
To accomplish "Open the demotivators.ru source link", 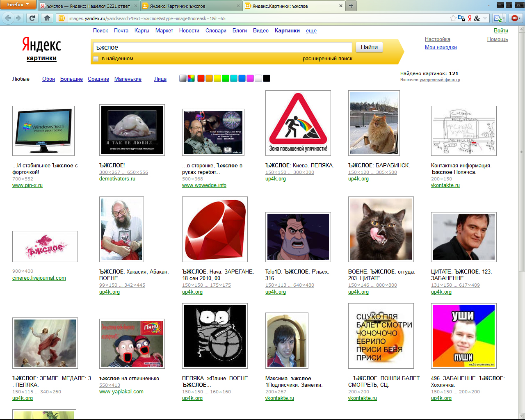I will [x=117, y=179].
